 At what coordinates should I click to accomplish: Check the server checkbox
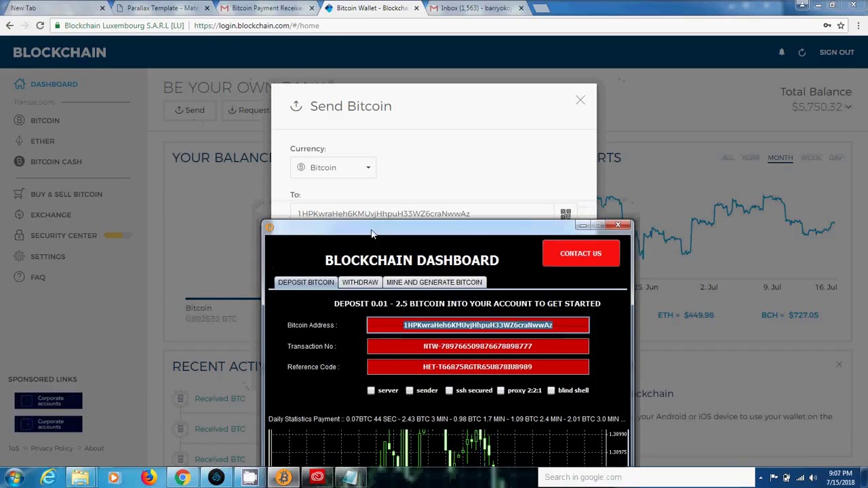click(371, 390)
